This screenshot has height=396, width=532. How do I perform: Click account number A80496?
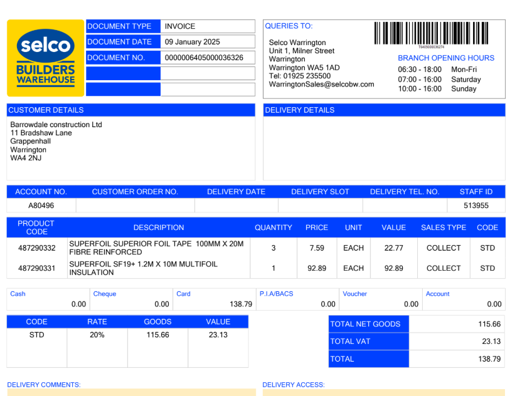pos(41,206)
